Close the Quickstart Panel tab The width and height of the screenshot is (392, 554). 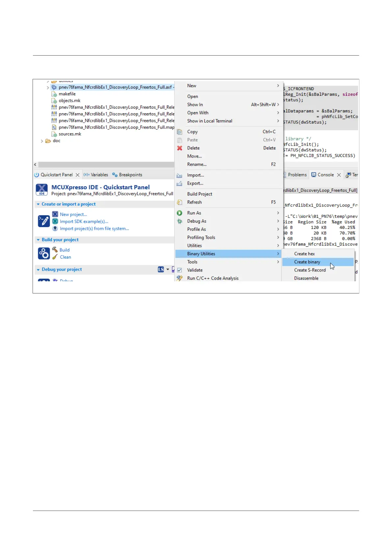[78, 175]
